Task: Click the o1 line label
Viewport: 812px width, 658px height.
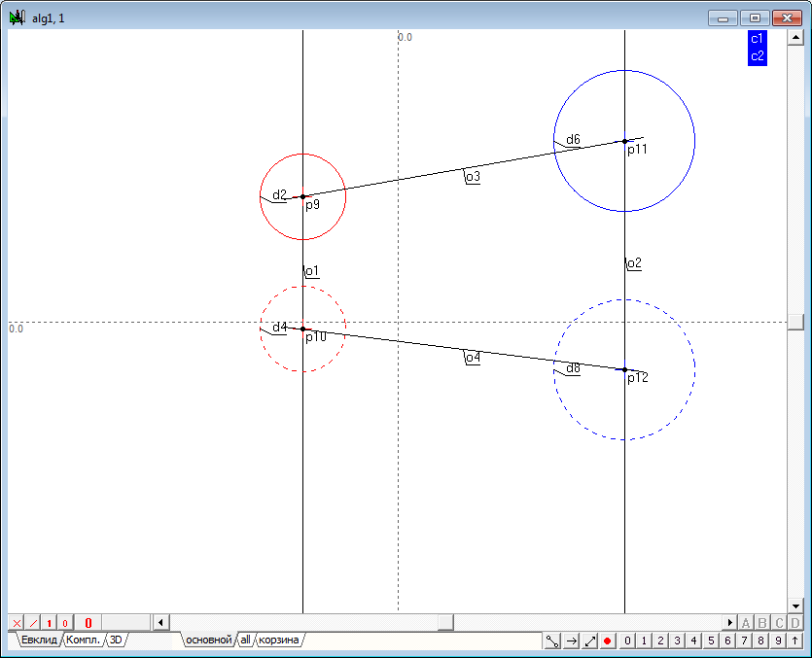Action: click(x=312, y=271)
